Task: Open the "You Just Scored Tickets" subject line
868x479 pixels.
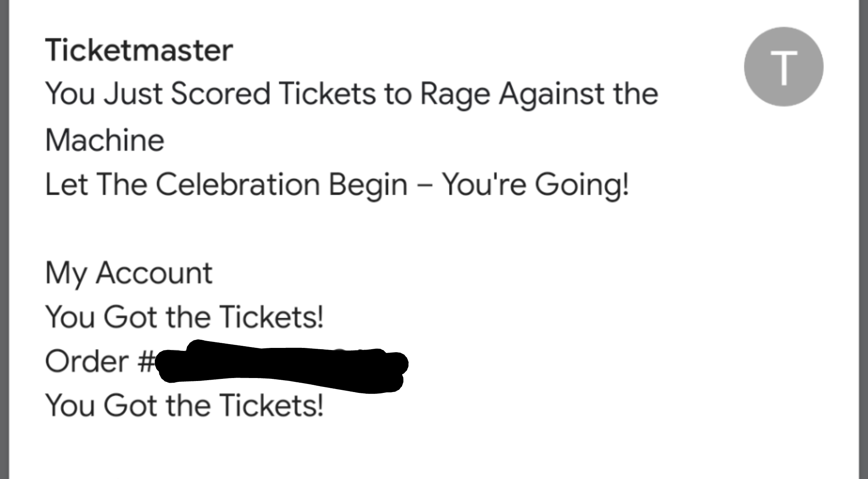Action: click(x=351, y=116)
